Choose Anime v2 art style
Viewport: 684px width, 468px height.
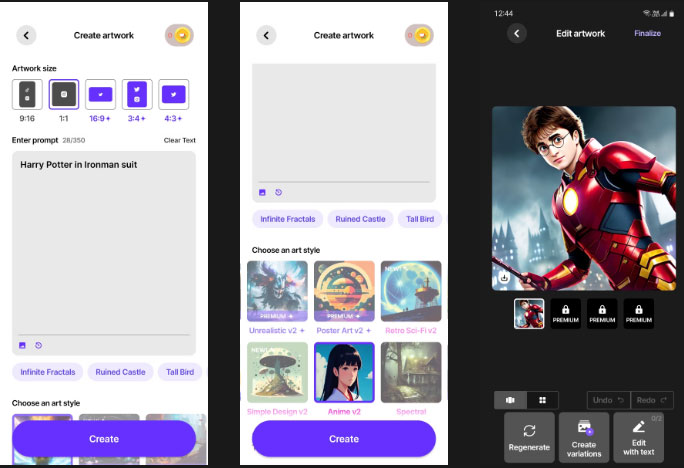[x=344, y=372]
